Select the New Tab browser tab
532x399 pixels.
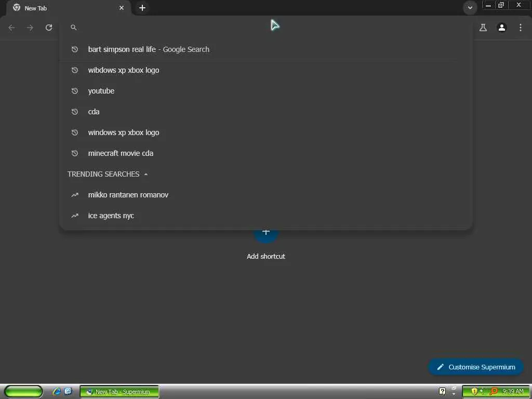coord(68,8)
